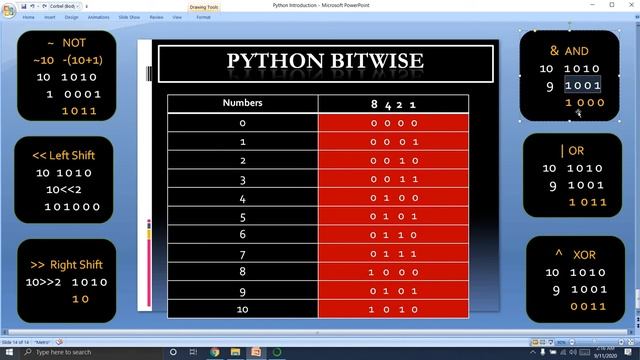
Task: Open the Windows Start menu
Action: click(9, 352)
